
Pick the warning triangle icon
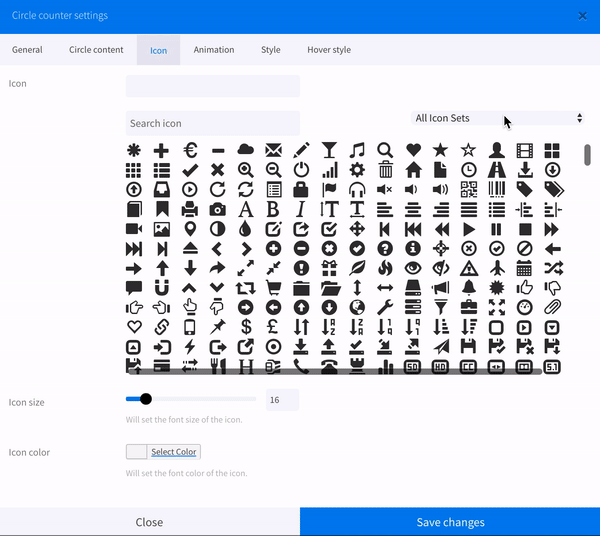469,269
